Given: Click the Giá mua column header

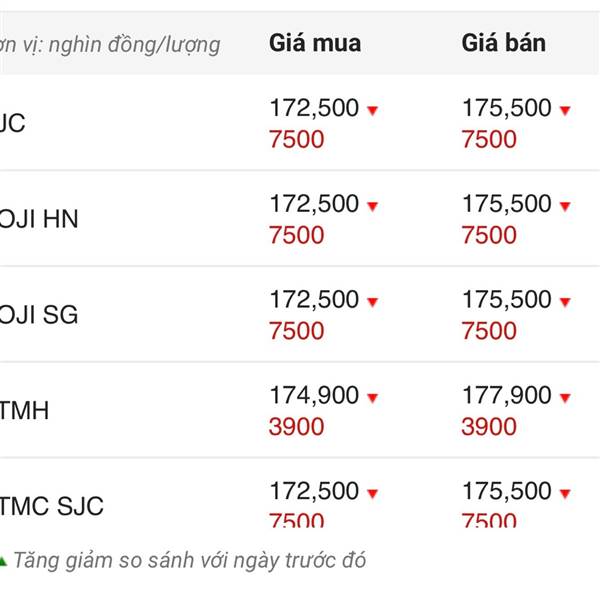Looking at the screenshot, I should pyautogui.click(x=315, y=43).
